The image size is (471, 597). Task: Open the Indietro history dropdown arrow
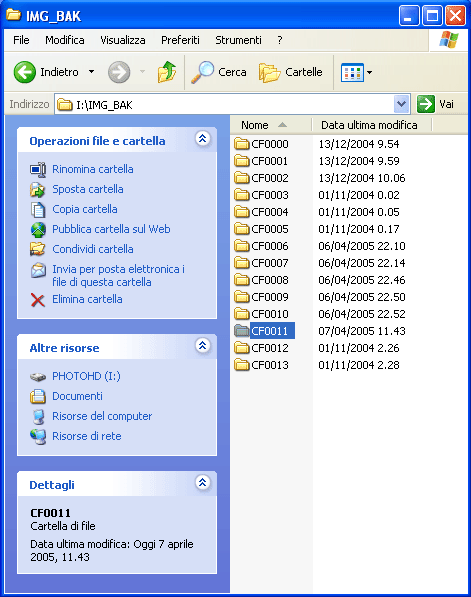point(91,72)
